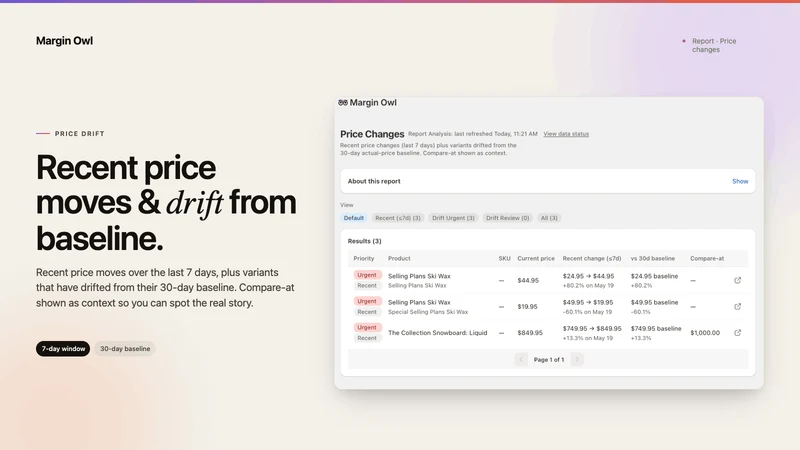Open external link for $44.95 Ski Wax row
Screen dimensions: 800x450
tap(737, 280)
